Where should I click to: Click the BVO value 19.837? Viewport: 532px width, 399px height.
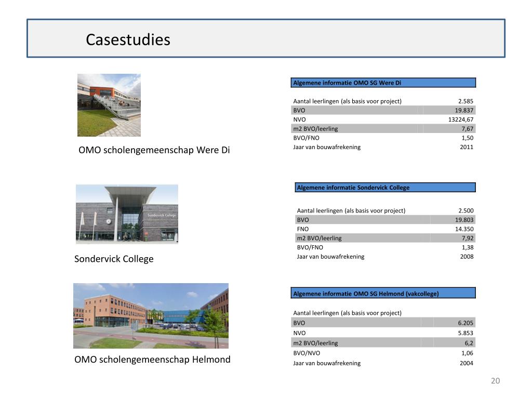(x=464, y=110)
